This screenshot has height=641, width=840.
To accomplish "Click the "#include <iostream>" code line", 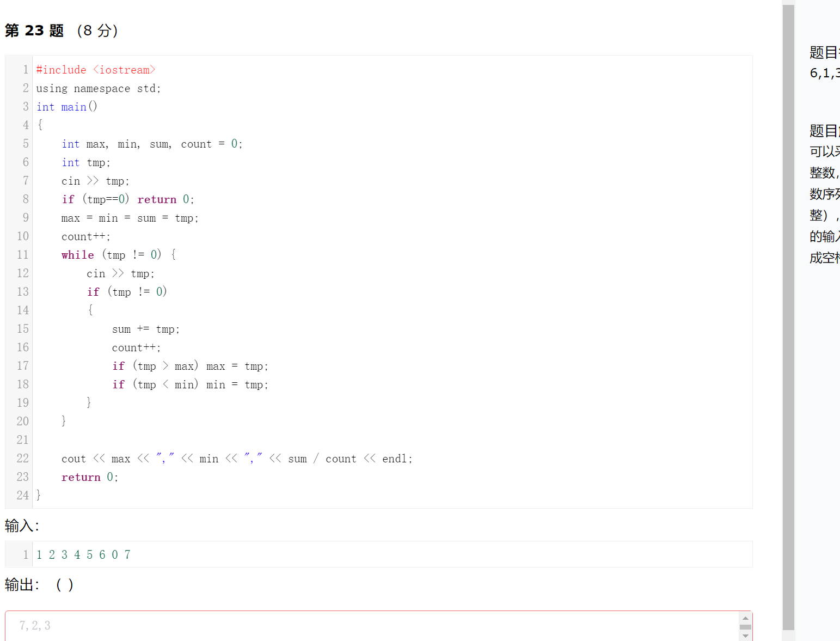I will [x=96, y=70].
